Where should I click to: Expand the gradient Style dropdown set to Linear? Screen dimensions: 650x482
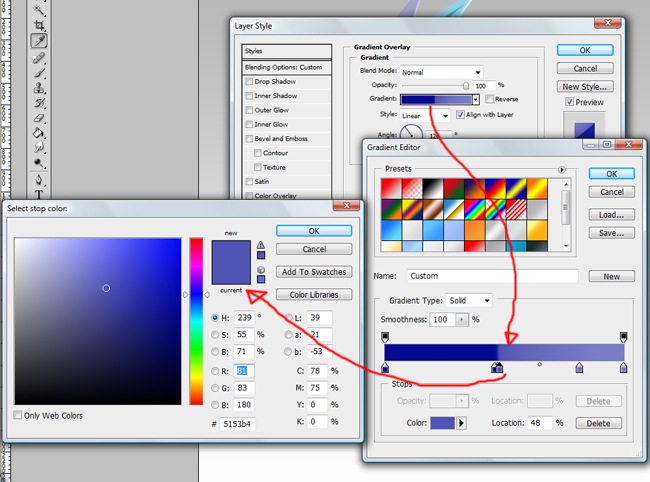425,115
